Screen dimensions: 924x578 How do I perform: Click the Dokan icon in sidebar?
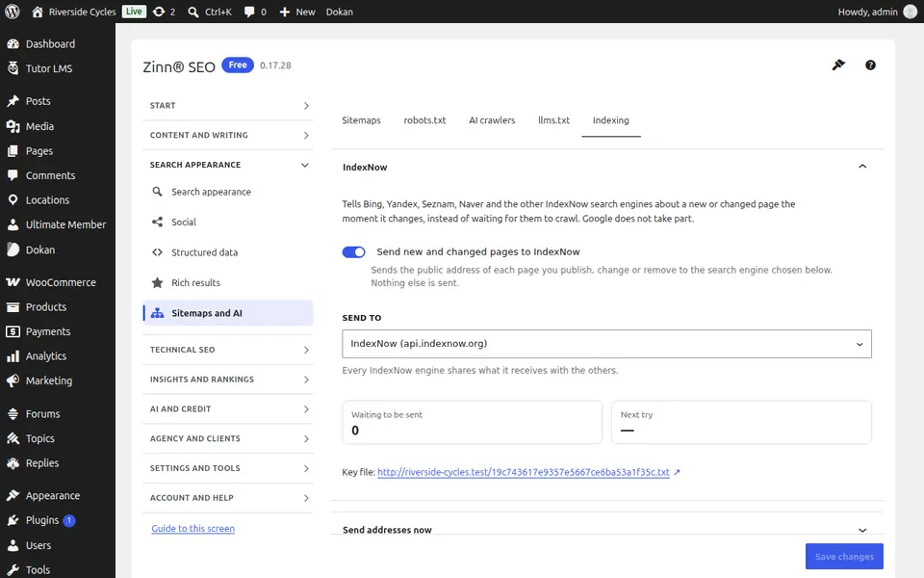(13, 250)
